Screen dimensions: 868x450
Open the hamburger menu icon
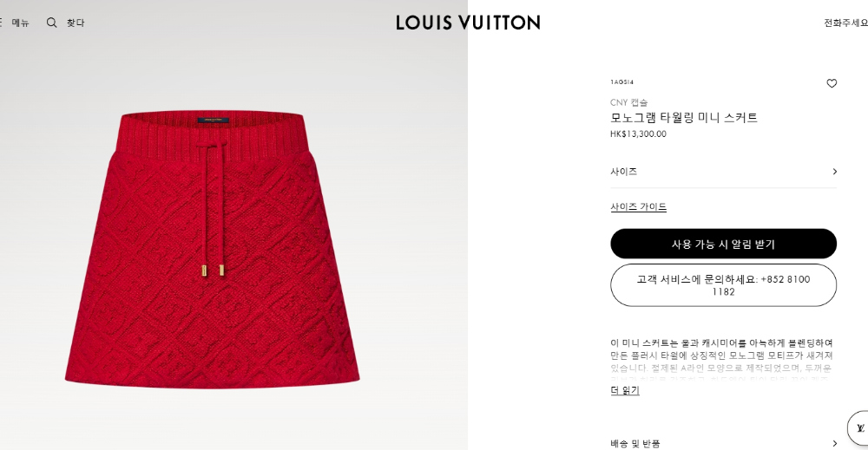[x=1, y=23]
